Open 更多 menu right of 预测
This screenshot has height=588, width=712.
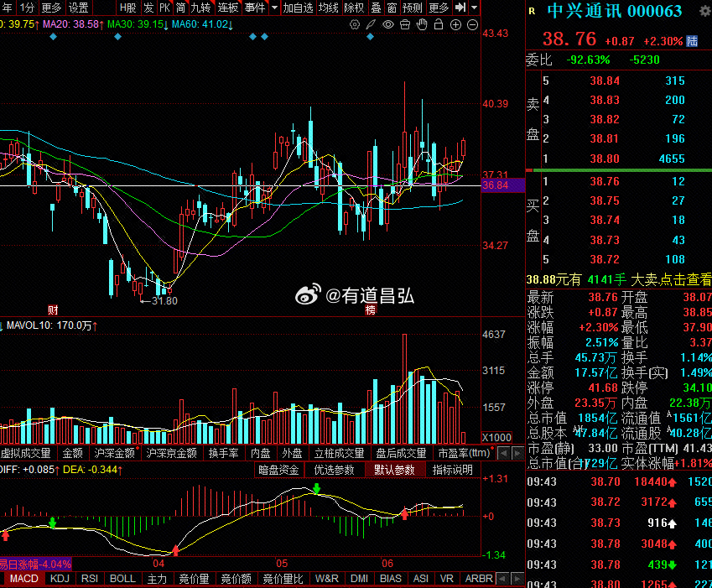[x=439, y=8]
